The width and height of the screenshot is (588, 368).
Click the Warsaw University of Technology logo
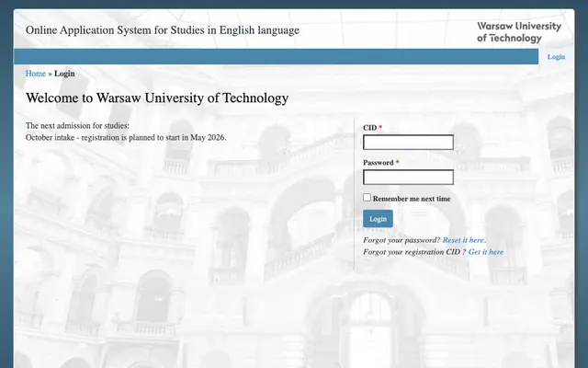click(519, 32)
